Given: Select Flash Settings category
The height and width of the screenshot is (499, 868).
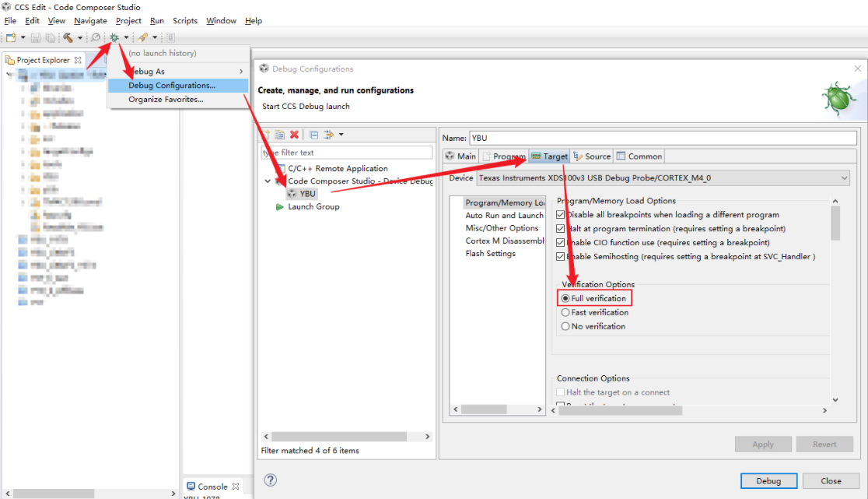Looking at the screenshot, I should (x=491, y=254).
